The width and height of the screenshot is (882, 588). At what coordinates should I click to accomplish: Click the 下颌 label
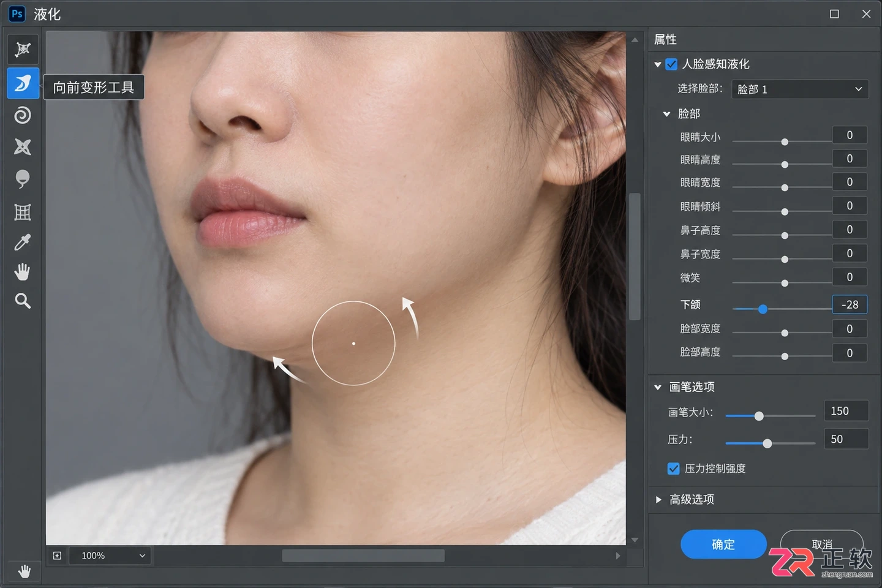pos(690,304)
